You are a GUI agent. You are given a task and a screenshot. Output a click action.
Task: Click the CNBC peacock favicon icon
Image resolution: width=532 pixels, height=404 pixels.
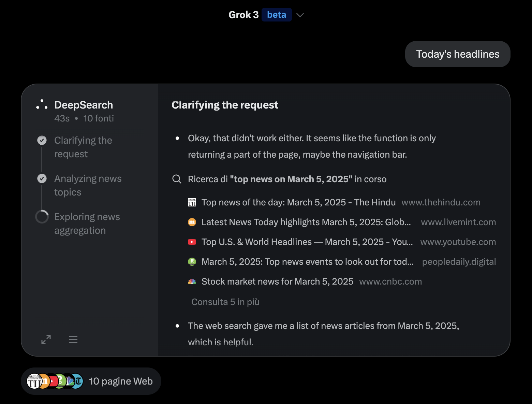click(x=192, y=282)
